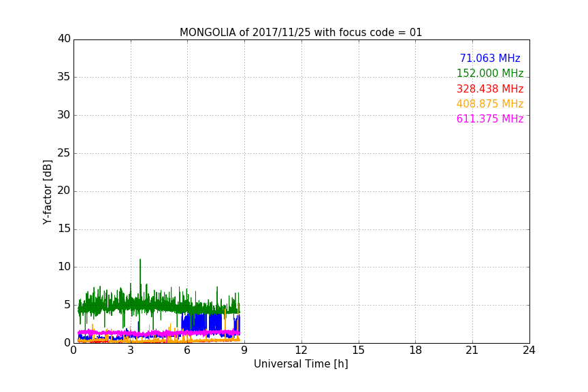Select the 71.063 MHz legend label
588x392 pixels.
point(490,58)
